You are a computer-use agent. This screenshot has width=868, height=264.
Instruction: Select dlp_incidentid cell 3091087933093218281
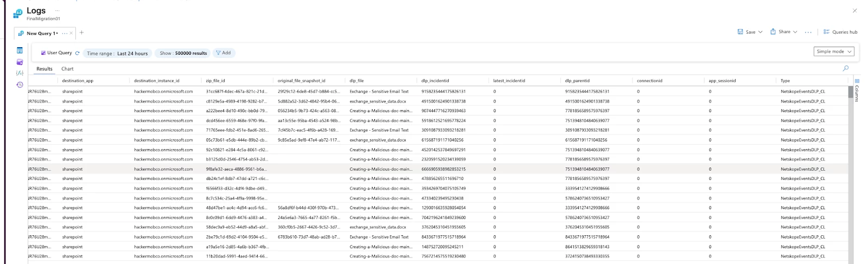(x=443, y=130)
